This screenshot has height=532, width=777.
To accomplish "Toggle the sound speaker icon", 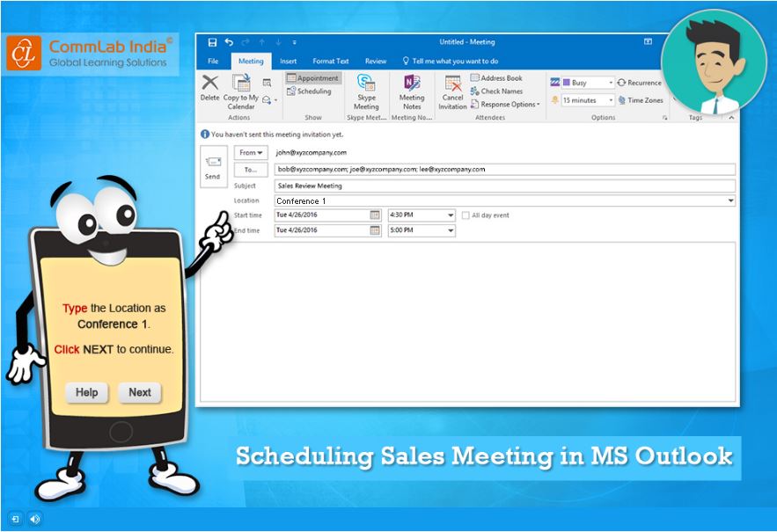I will [34, 519].
